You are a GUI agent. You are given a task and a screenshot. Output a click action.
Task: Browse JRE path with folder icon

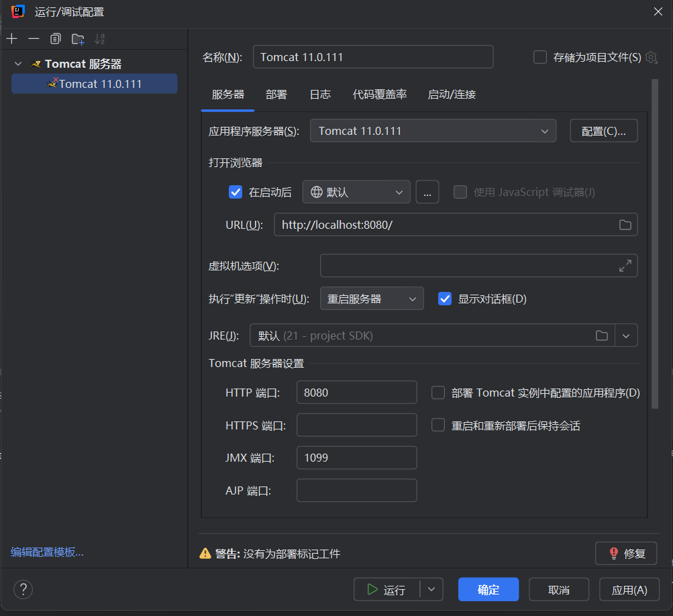click(602, 336)
